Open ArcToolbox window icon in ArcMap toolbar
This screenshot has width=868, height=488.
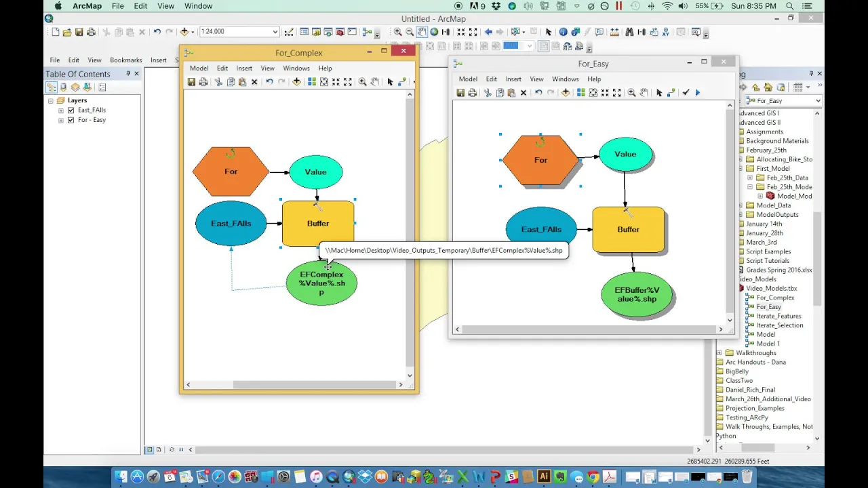tap(340, 32)
